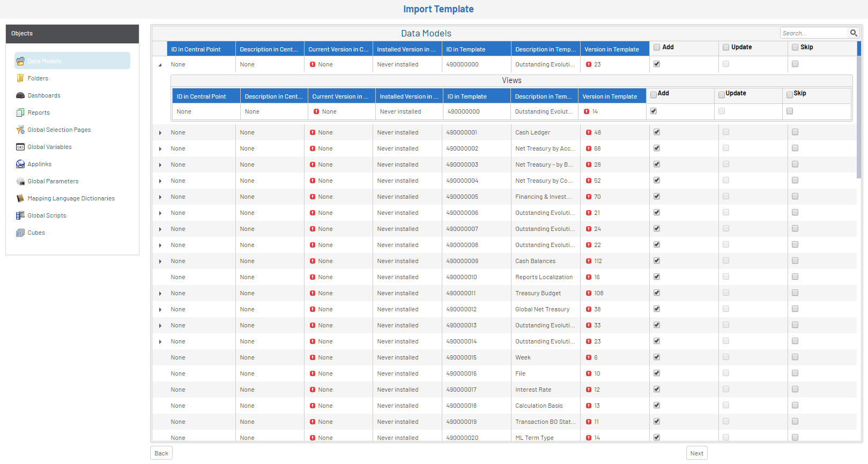This screenshot has height=464, width=868.
Task: Click the Applinks icon
Action: [20, 164]
